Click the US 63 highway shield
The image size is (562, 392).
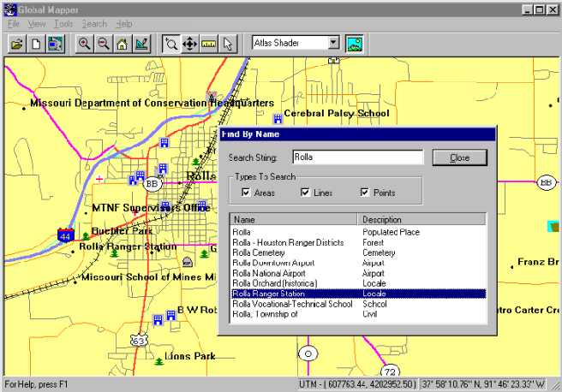click(138, 340)
